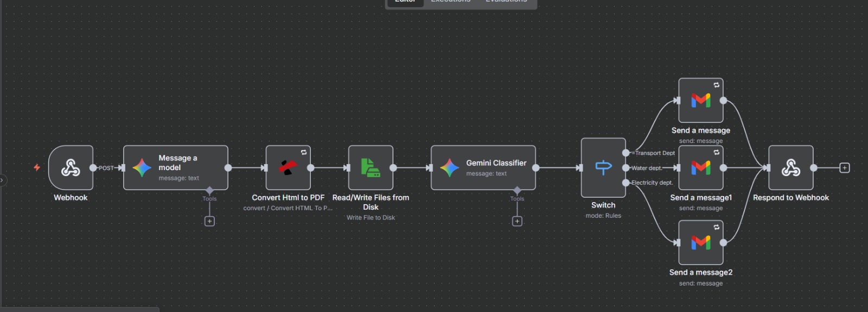Click the Transport Dept output connector of Switch
This screenshot has height=312, width=868.
pyautogui.click(x=626, y=153)
